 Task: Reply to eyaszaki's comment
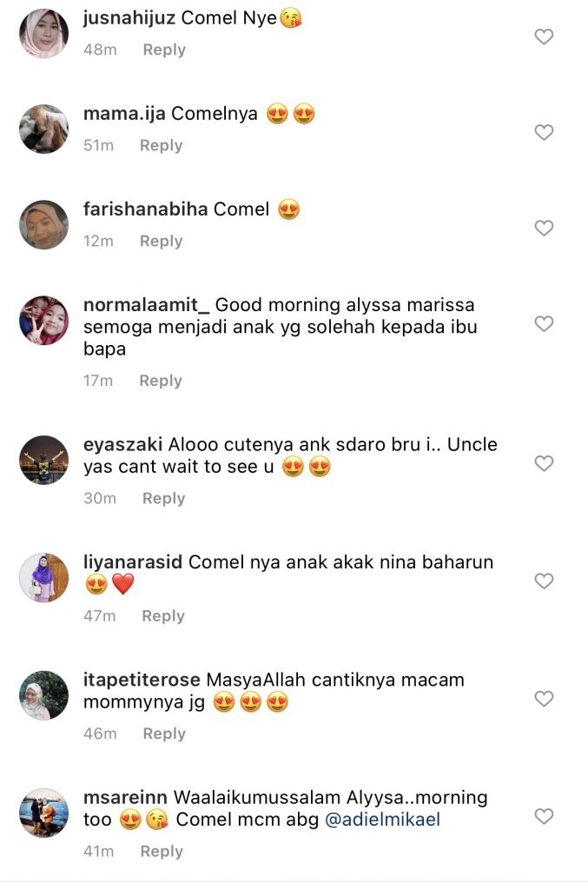pyautogui.click(x=164, y=498)
